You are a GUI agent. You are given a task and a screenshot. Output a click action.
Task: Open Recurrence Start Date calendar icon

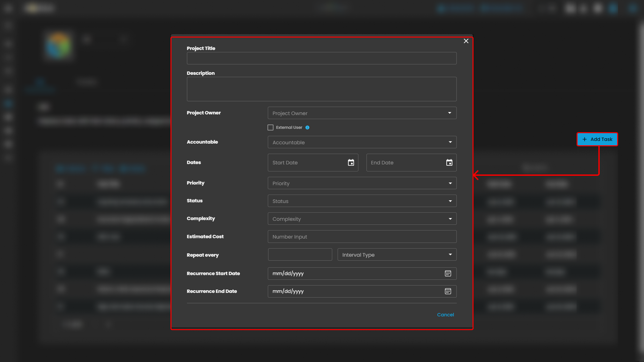coord(448,273)
